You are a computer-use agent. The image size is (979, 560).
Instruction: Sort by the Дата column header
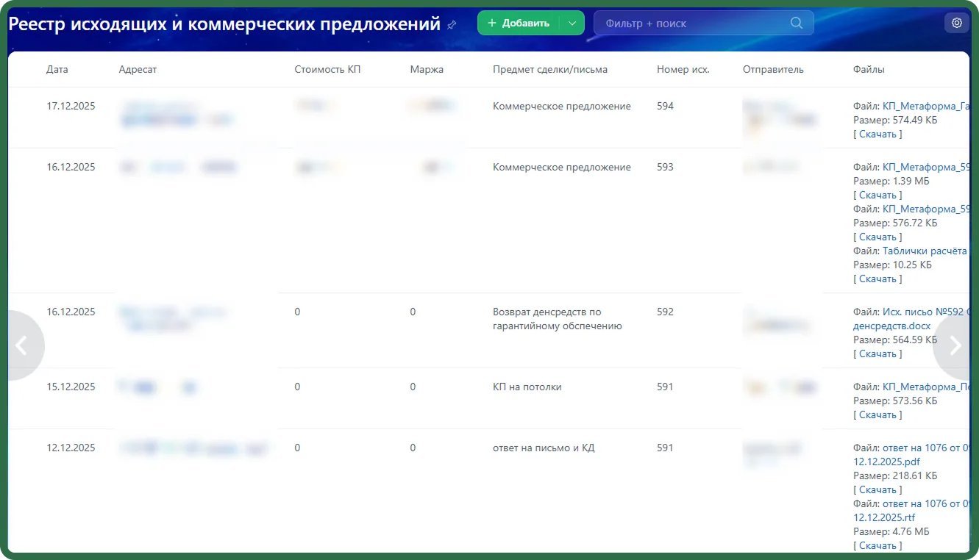[x=57, y=70]
